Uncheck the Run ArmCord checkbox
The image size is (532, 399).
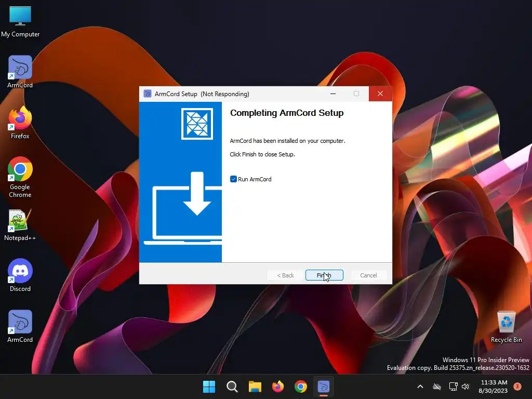pos(233,179)
